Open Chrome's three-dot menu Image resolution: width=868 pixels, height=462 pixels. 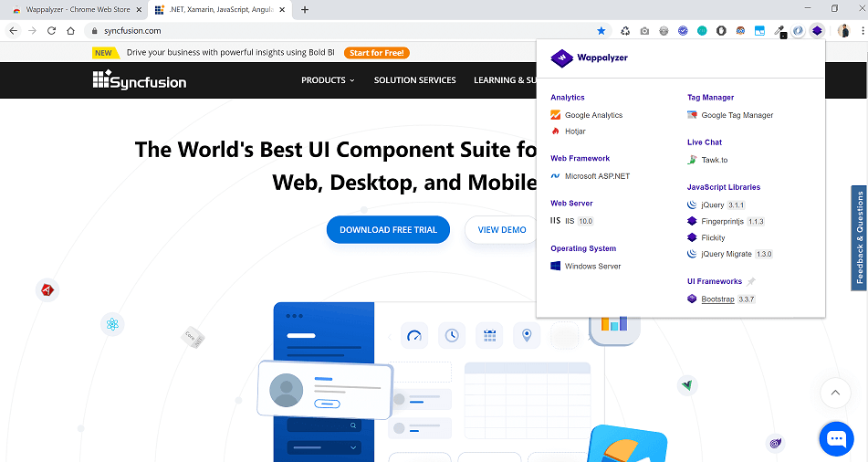pos(863,31)
